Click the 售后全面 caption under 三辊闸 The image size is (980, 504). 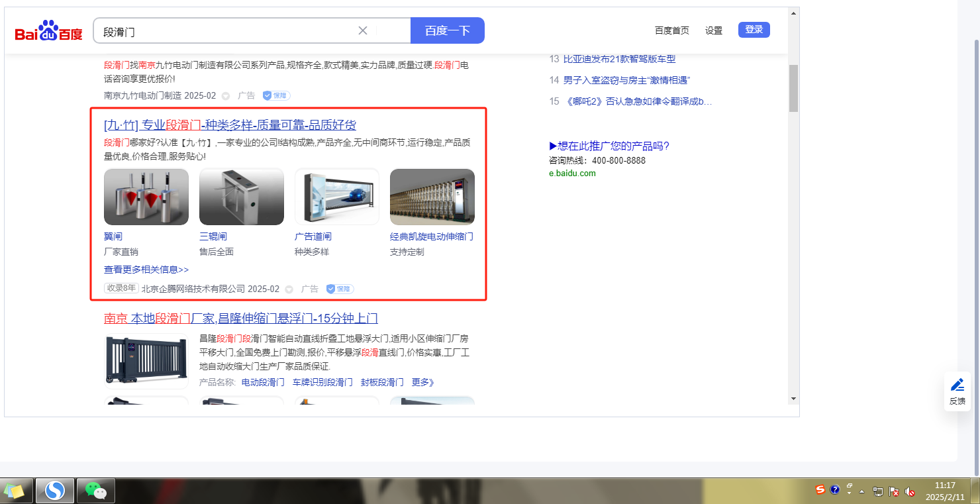(217, 252)
